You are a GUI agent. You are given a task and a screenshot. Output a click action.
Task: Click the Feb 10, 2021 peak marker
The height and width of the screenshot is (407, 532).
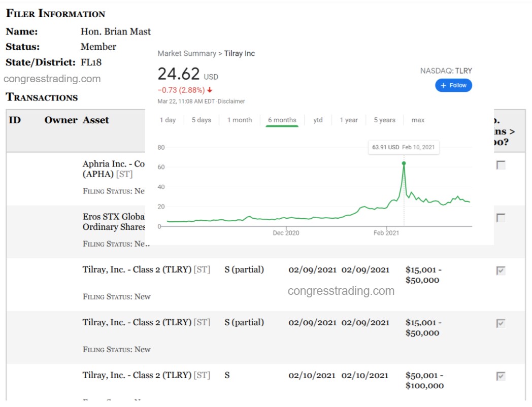pyautogui.click(x=404, y=163)
